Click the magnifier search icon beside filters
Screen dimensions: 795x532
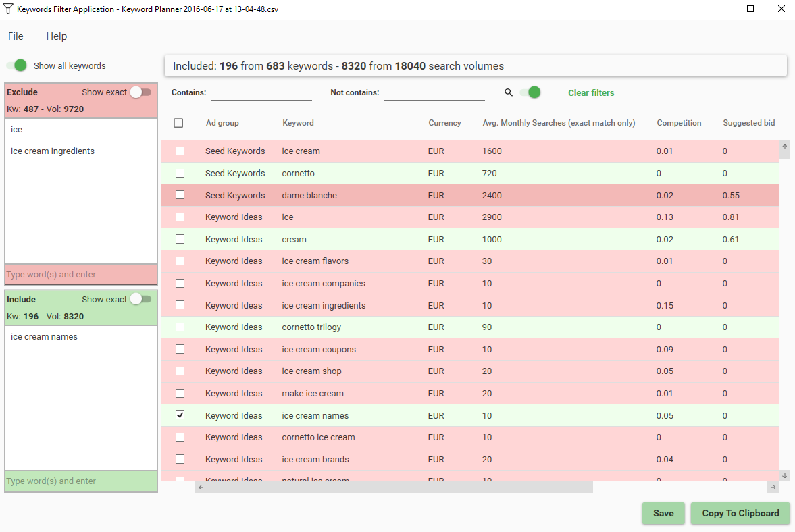[509, 92]
